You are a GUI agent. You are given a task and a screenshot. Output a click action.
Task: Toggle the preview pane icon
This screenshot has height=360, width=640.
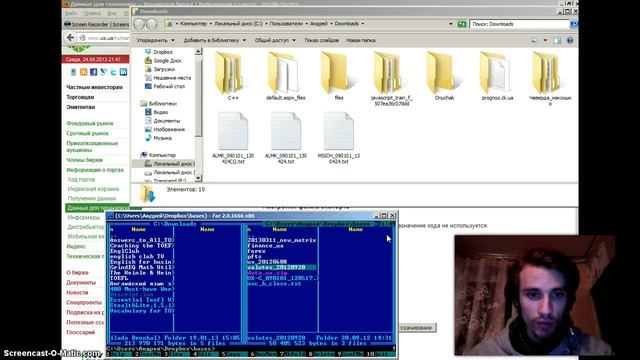[557, 40]
